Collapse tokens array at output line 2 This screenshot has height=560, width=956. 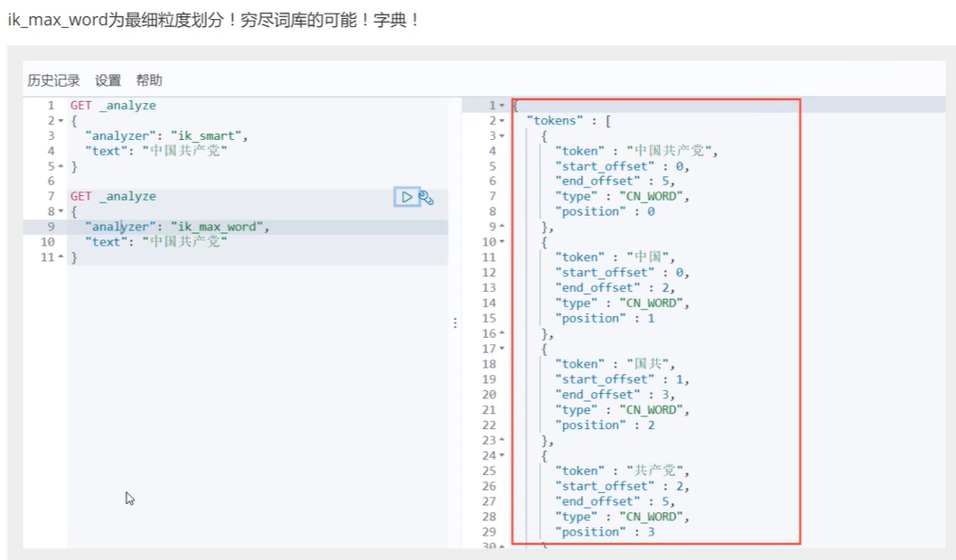[501, 121]
